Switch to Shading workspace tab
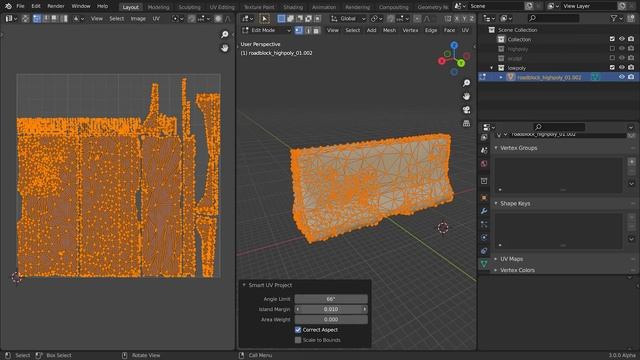Image resolution: width=640 pixels, height=360 pixels. [x=293, y=7]
